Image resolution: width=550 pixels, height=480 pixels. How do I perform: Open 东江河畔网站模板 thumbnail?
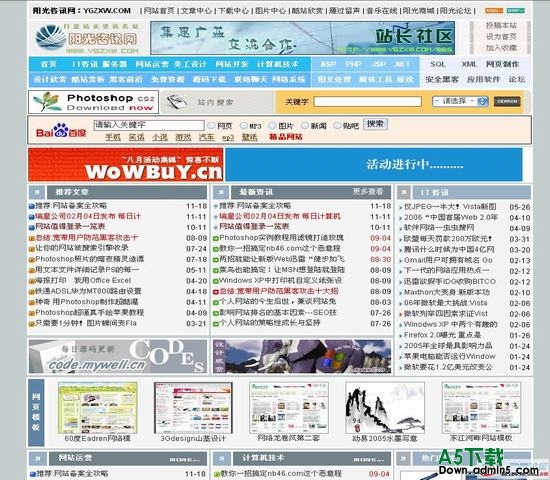point(481,408)
